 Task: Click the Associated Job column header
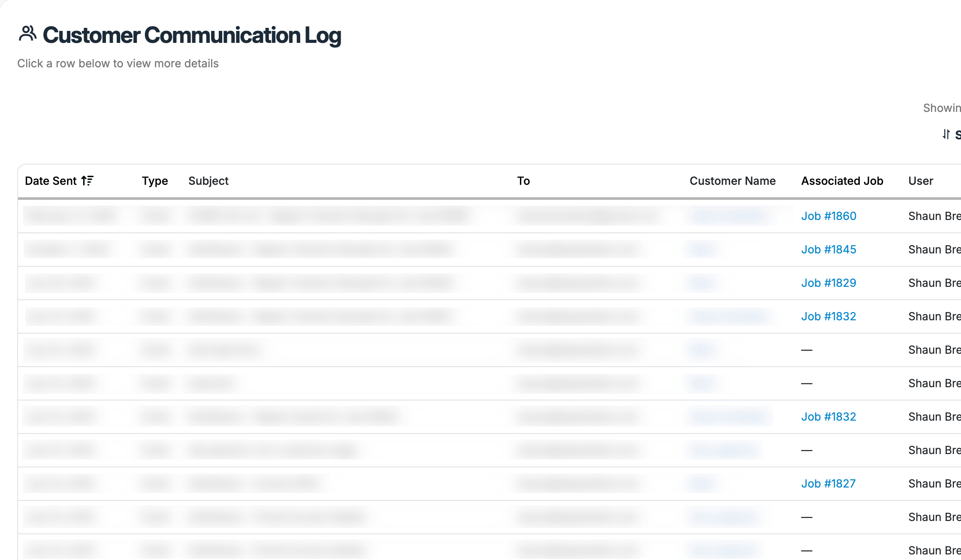[x=842, y=181]
